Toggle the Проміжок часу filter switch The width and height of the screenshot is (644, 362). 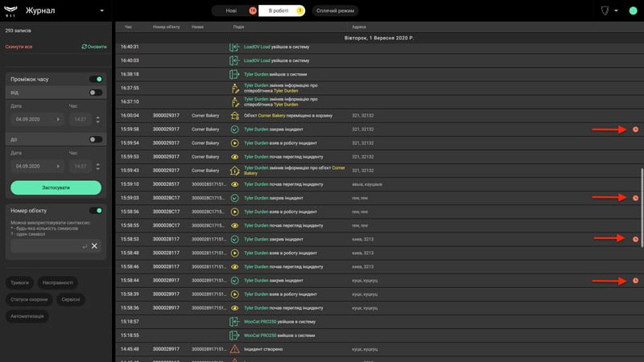96,79
